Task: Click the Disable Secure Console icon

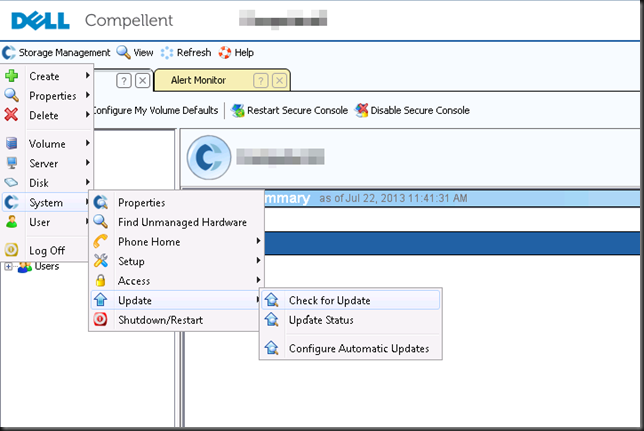Action: (361, 110)
